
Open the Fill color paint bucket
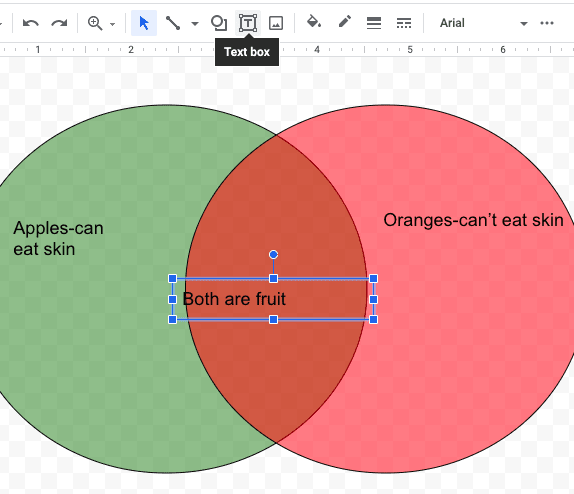(x=314, y=22)
